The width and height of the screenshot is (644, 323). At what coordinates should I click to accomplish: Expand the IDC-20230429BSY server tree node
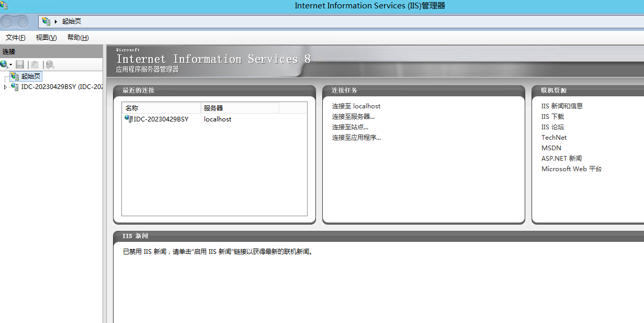click(5, 87)
